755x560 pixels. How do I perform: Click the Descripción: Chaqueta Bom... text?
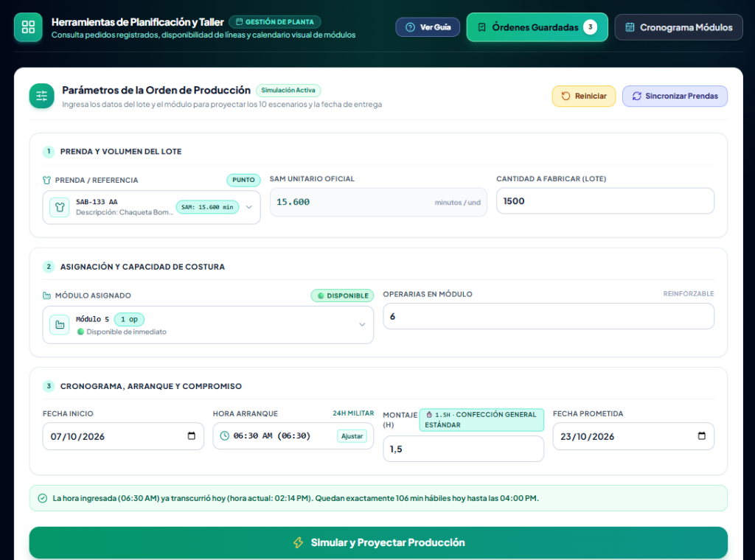point(125,212)
